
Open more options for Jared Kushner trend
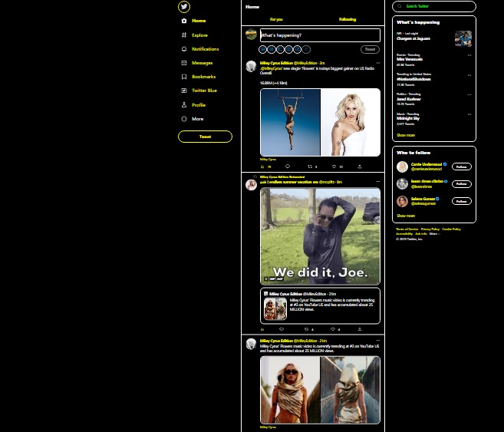[469, 94]
